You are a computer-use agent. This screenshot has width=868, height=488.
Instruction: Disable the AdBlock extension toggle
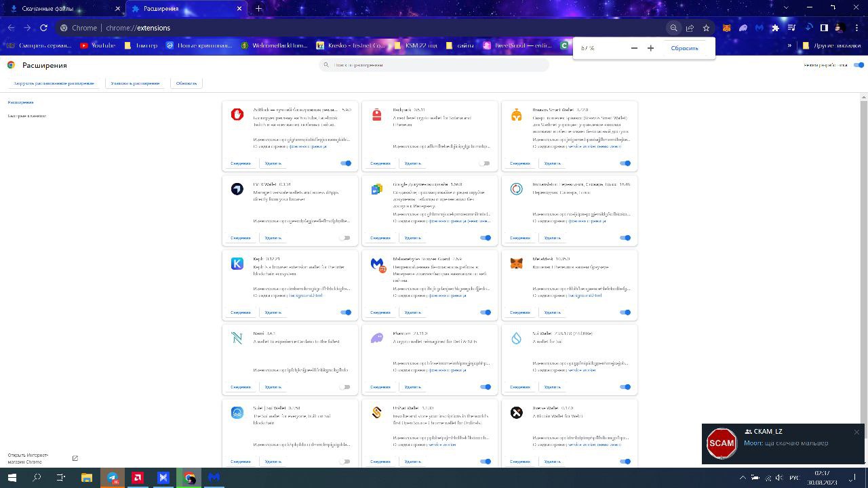point(346,163)
